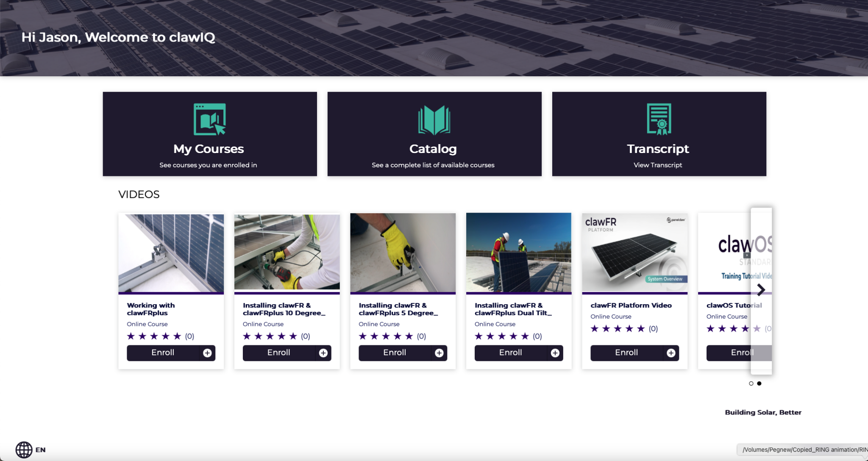Rate Working with clawFRplus five stars
Viewport: 868px width, 461px height.
(177, 336)
